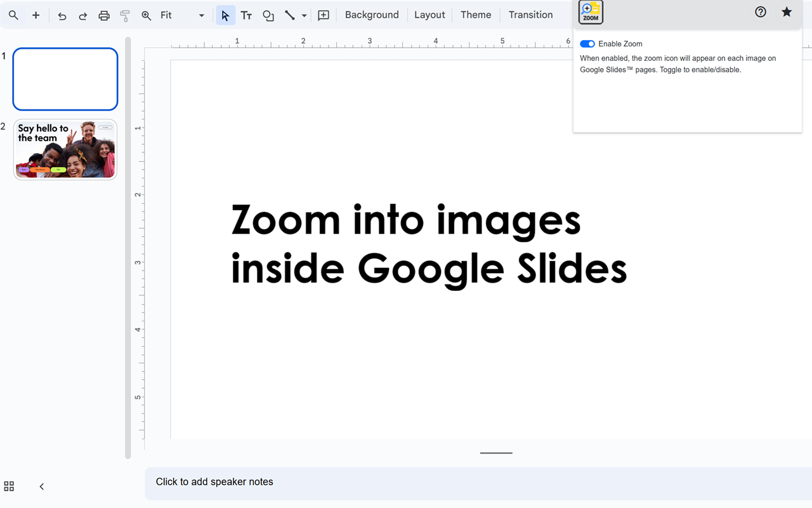Click the ZOOM extension logo icon
812x508 pixels.
(591, 12)
